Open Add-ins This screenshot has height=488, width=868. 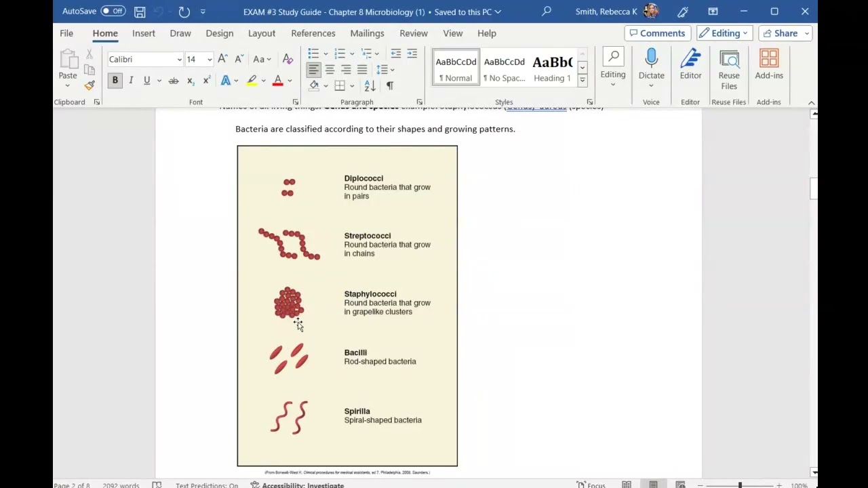[x=769, y=64]
